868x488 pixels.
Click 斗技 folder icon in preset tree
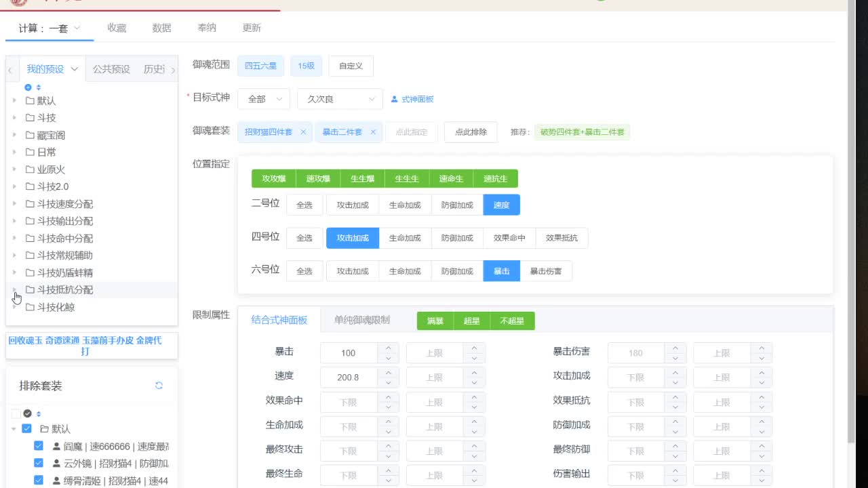[x=30, y=118]
